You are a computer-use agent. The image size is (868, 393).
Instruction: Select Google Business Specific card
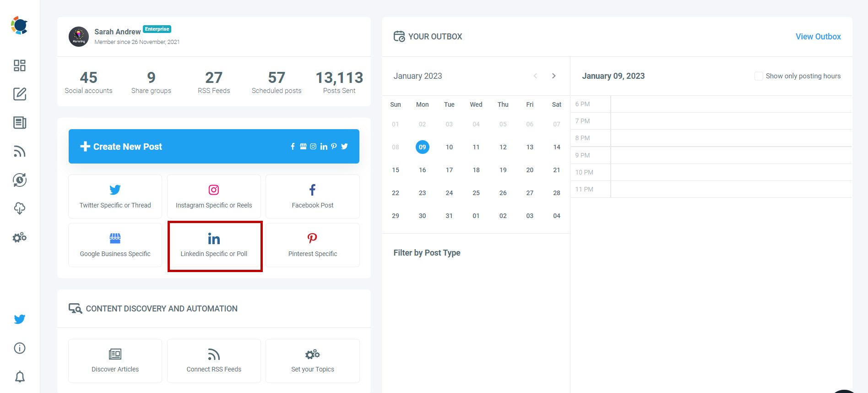(115, 245)
